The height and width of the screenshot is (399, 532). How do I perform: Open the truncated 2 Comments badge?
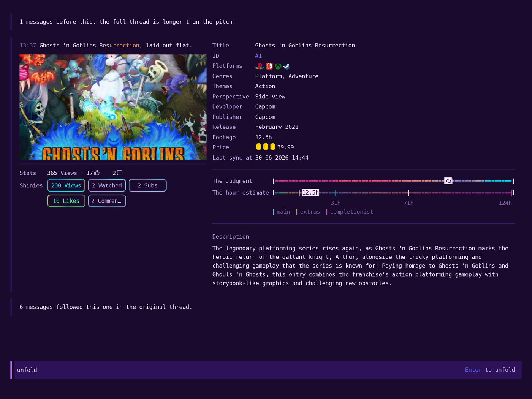(107, 201)
